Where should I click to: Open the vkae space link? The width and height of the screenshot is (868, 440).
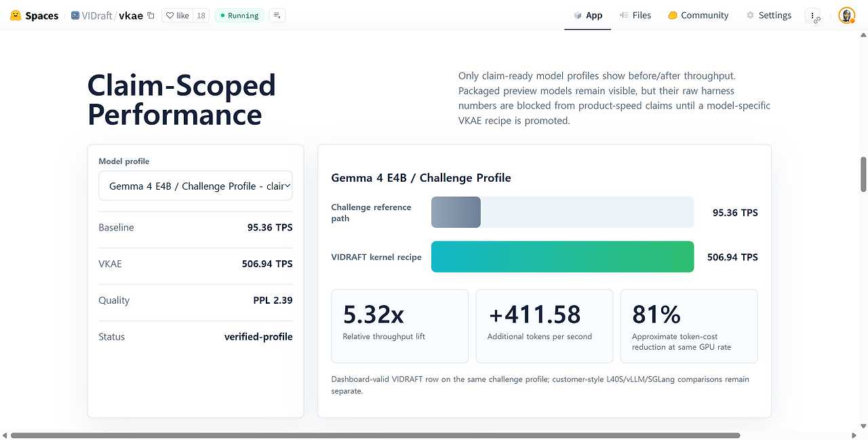click(x=131, y=16)
